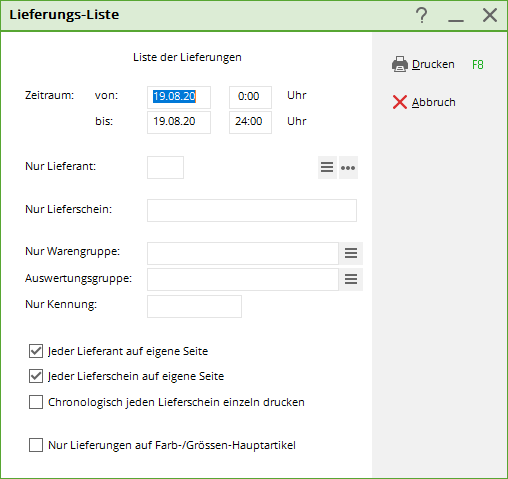
Task: Focus the von date field 19.08.20
Action: (179, 97)
